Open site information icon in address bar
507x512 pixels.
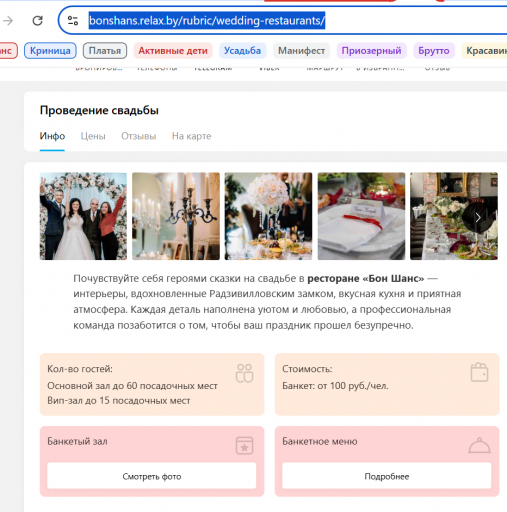pyautogui.click(x=73, y=21)
